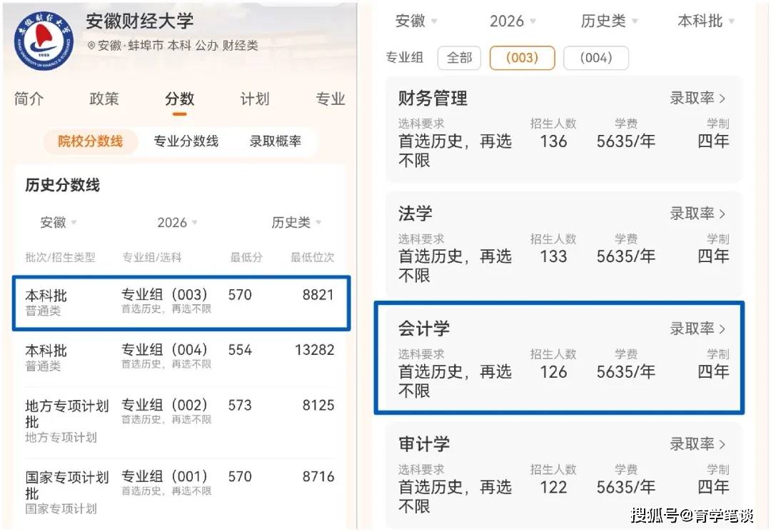The image size is (771, 532).
Task: Open the 政策 tab
Action: [x=104, y=99]
